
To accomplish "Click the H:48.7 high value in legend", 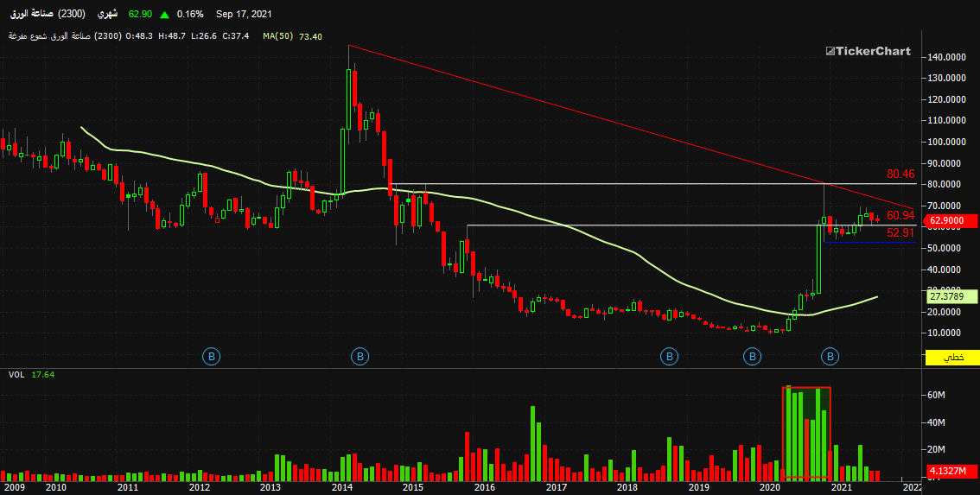I will pos(173,36).
